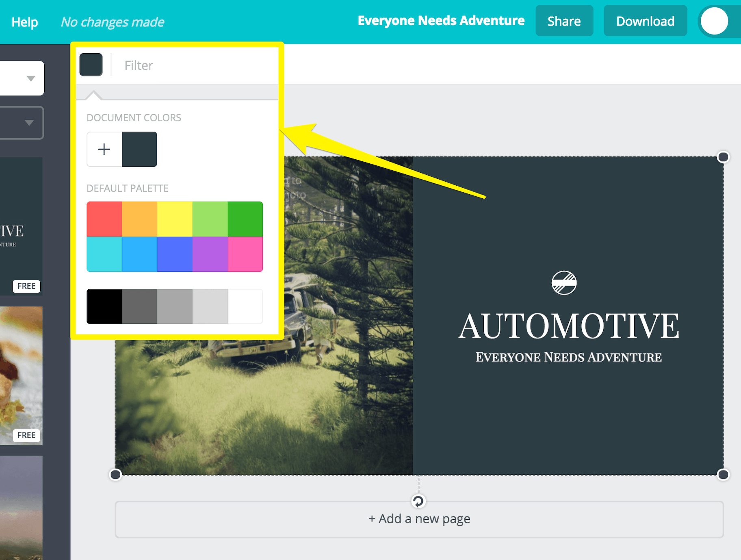Select the dark teal document color swatch
741x560 pixels.
point(139,149)
